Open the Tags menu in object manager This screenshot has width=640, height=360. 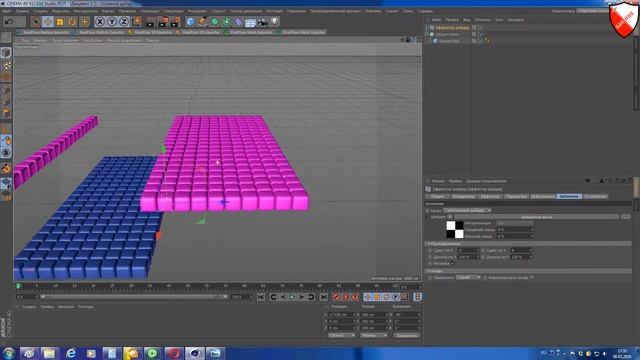tap(499, 20)
